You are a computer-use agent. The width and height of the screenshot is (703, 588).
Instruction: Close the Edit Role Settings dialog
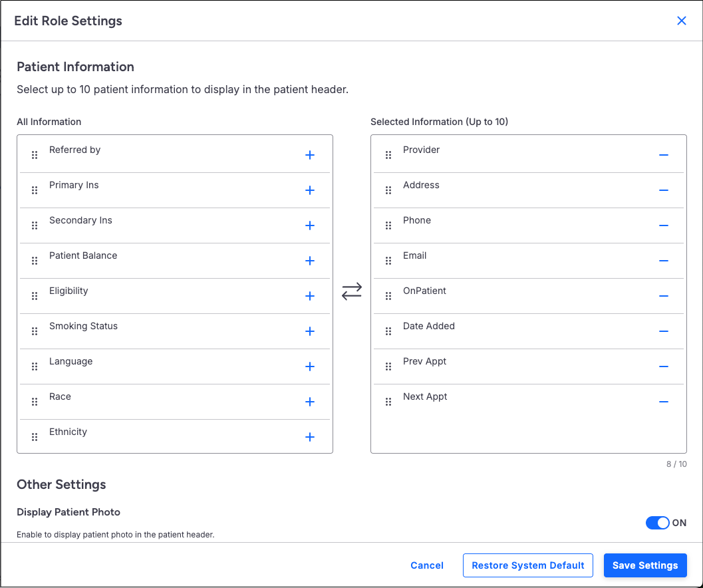click(x=682, y=21)
